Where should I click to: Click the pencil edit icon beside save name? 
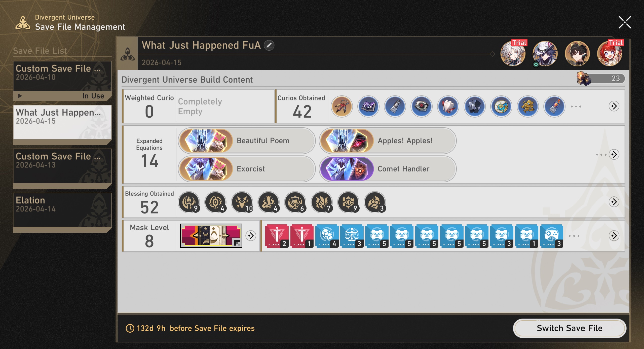click(x=269, y=46)
